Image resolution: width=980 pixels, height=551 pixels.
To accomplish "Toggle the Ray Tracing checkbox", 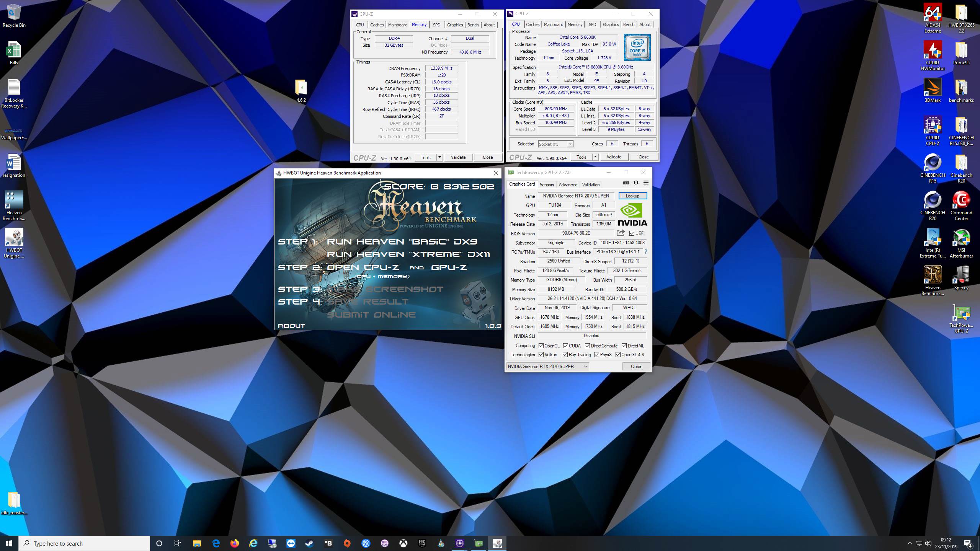I will [x=565, y=355].
